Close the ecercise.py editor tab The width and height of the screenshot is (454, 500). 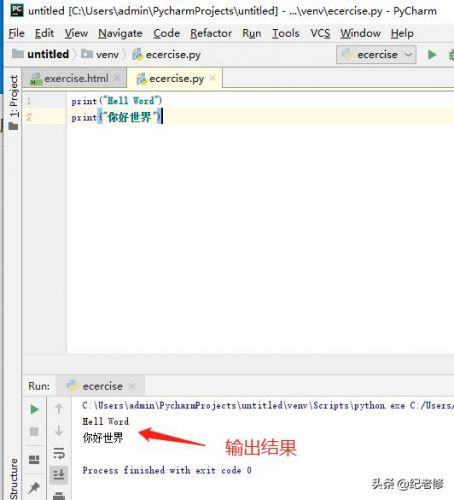[x=213, y=78]
